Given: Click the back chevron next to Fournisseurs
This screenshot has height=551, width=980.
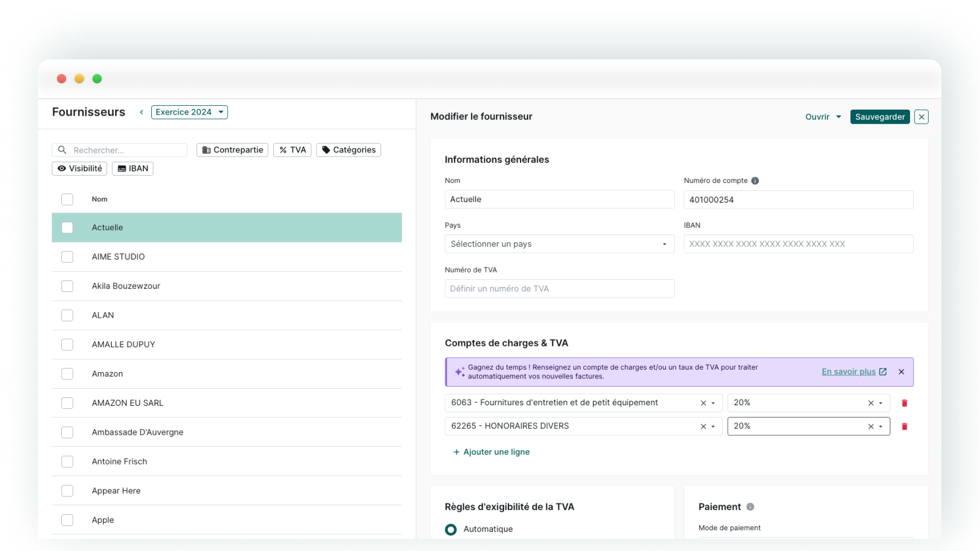Looking at the screenshot, I should pos(141,112).
